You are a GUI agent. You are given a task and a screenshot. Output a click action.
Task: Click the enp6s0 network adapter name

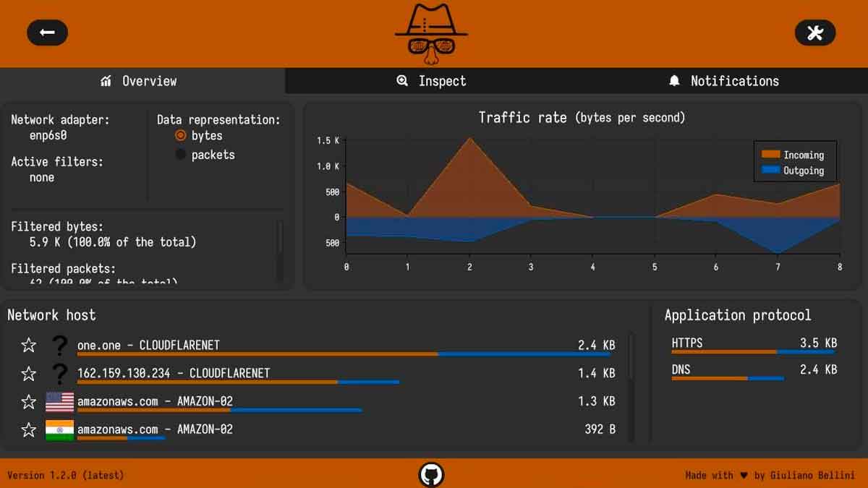pyautogui.click(x=48, y=136)
